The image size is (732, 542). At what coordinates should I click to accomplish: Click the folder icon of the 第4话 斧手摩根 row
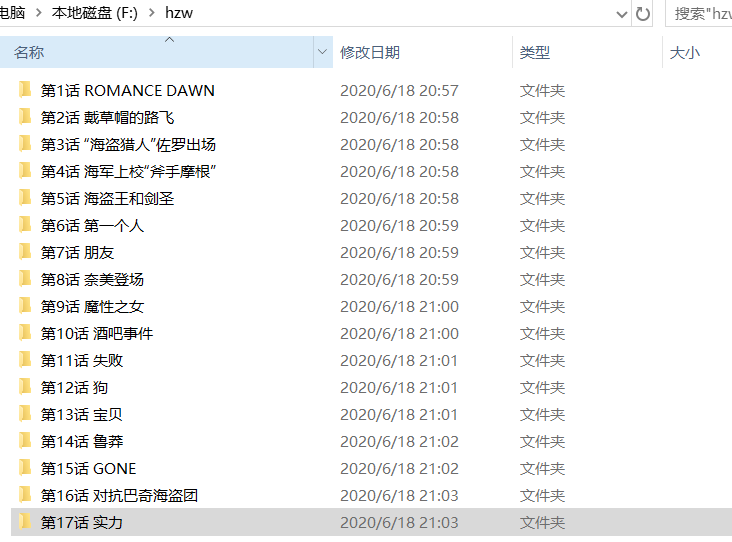coord(25,171)
